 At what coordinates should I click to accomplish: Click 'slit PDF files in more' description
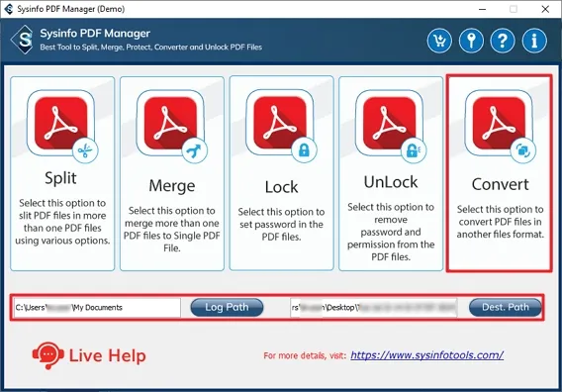click(62, 216)
